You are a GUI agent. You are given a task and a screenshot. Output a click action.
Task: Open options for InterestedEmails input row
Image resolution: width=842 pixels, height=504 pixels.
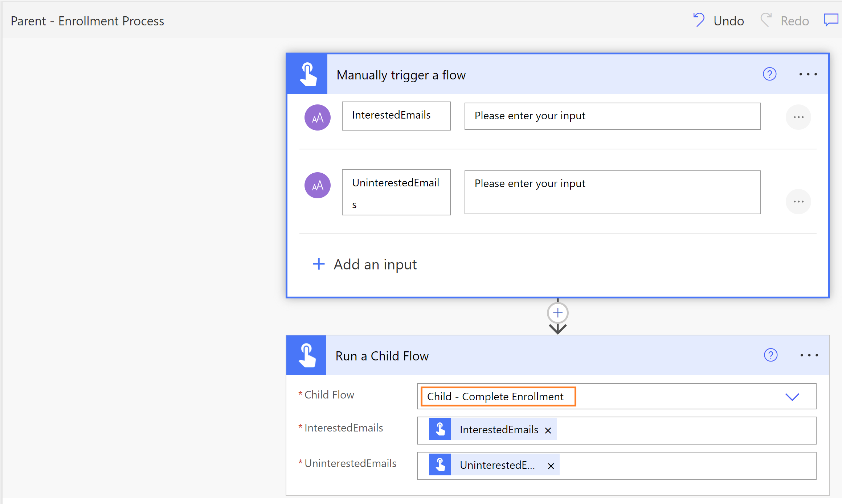click(798, 117)
